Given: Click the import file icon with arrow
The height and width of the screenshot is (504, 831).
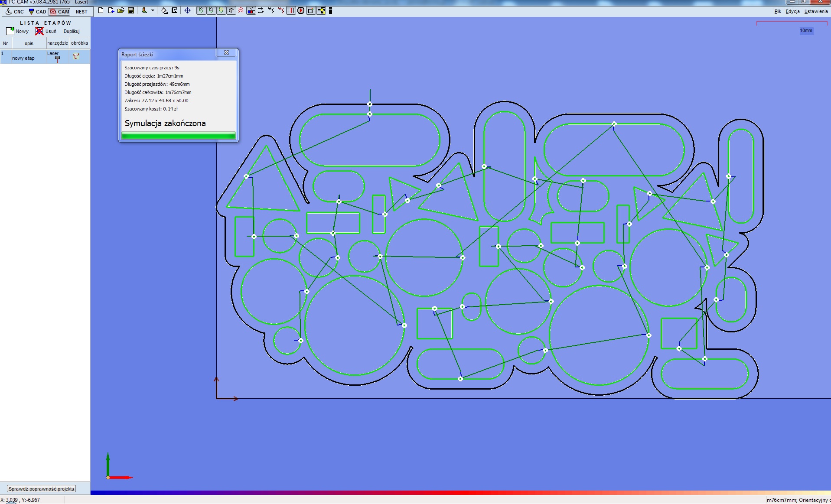Looking at the screenshot, I should tap(111, 10).
